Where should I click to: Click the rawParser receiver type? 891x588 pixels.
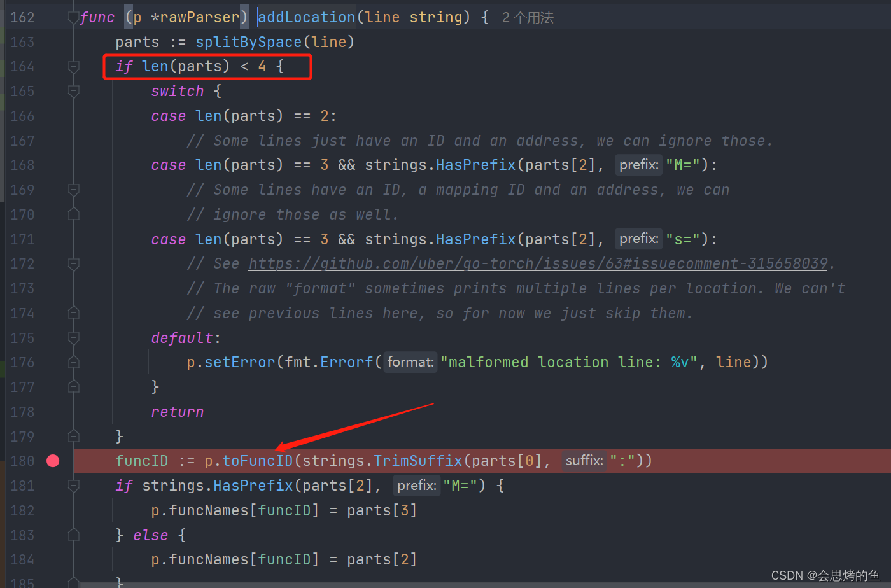(x=199, y=17)
